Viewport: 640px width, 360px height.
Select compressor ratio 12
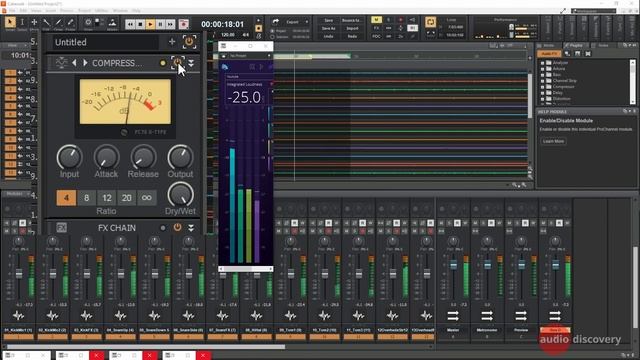(107, 198)
